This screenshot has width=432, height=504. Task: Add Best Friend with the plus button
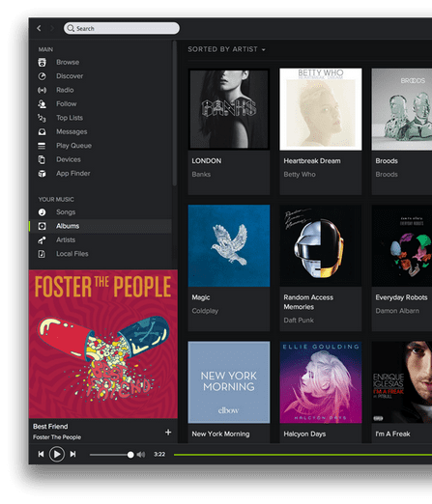pos(168,433)
